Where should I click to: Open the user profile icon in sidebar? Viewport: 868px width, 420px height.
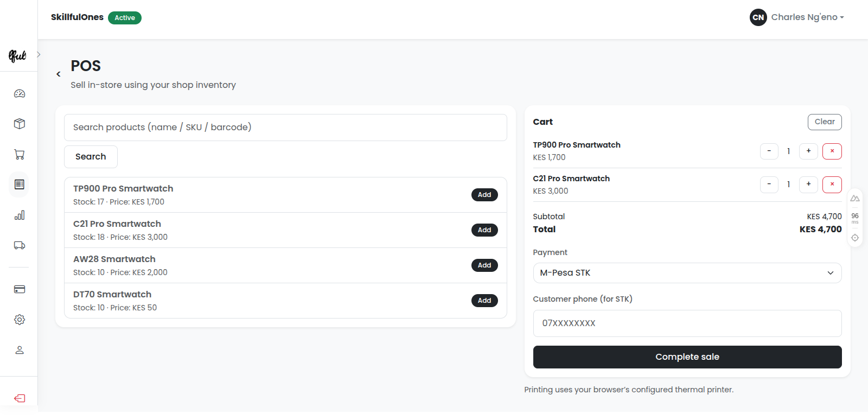(x=20, y=350)
